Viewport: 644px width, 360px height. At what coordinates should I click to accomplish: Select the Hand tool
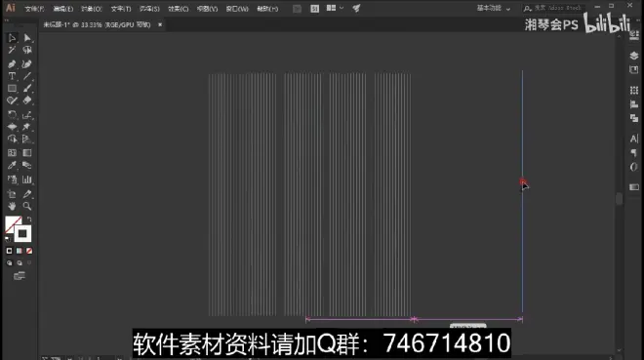coord(12,206)
